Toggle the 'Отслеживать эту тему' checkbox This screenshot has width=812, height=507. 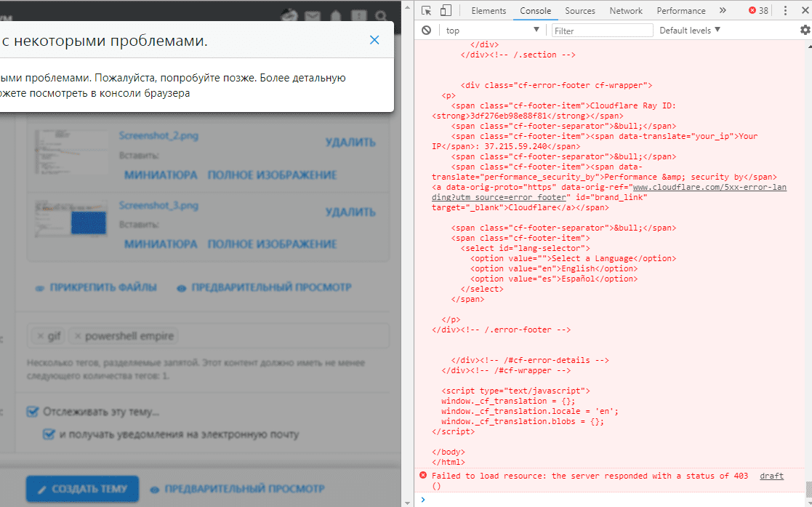point(32,412)
